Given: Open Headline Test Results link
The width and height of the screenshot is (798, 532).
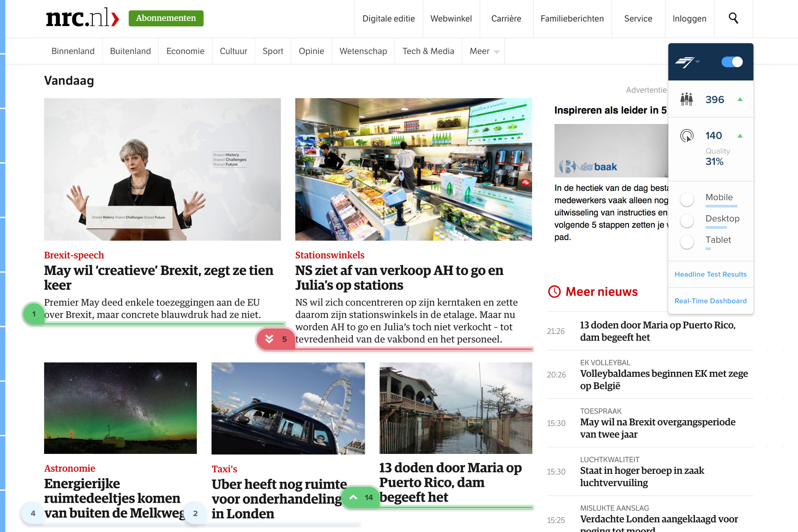Looking at the screenshot, I should [711, 274].
